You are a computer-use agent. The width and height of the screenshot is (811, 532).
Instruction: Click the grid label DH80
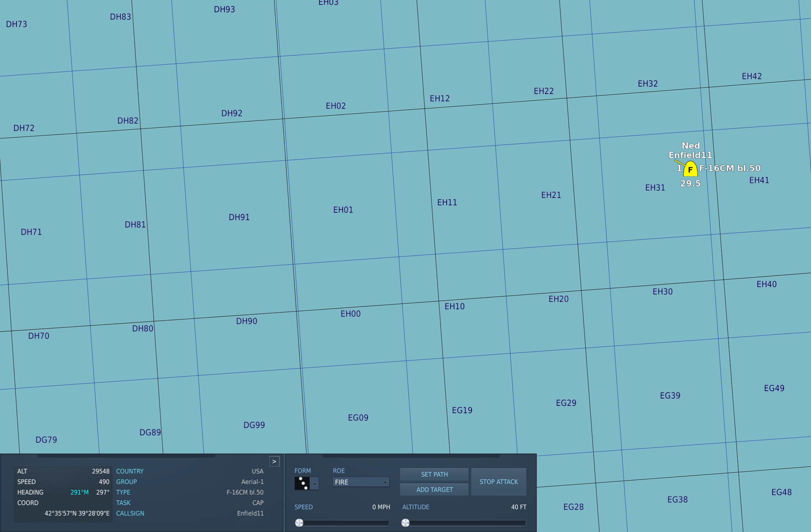point(142,329)
